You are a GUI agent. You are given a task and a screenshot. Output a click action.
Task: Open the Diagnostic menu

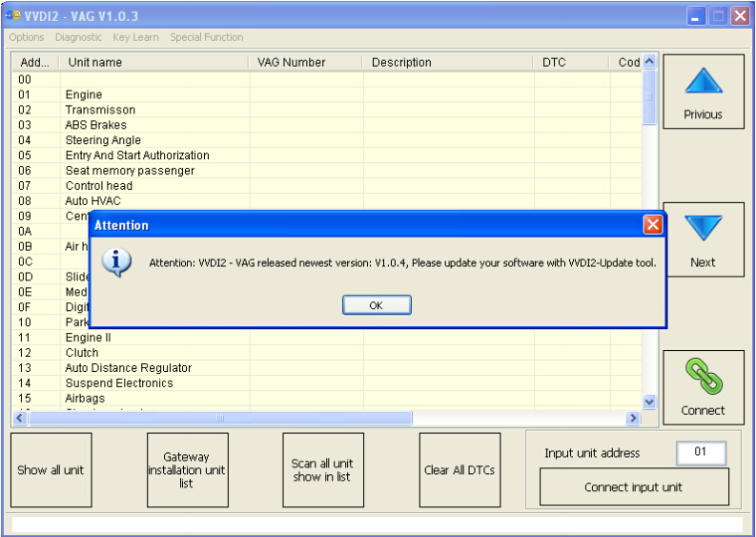tap(78, 37)
